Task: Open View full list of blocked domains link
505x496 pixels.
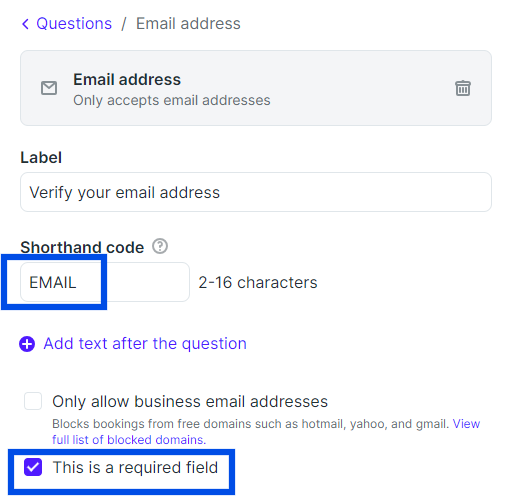Action: 266,432
